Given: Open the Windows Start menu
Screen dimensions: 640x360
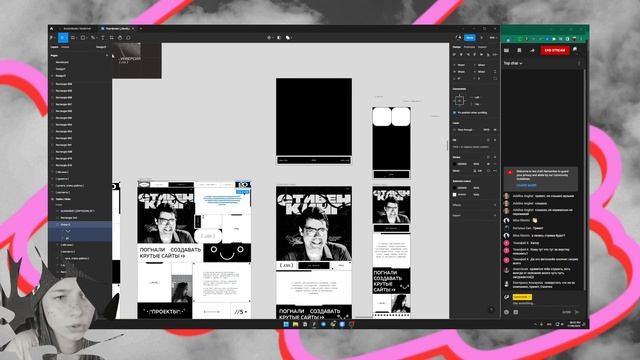Looking at the screenshot, I should (x=286, y=324).
